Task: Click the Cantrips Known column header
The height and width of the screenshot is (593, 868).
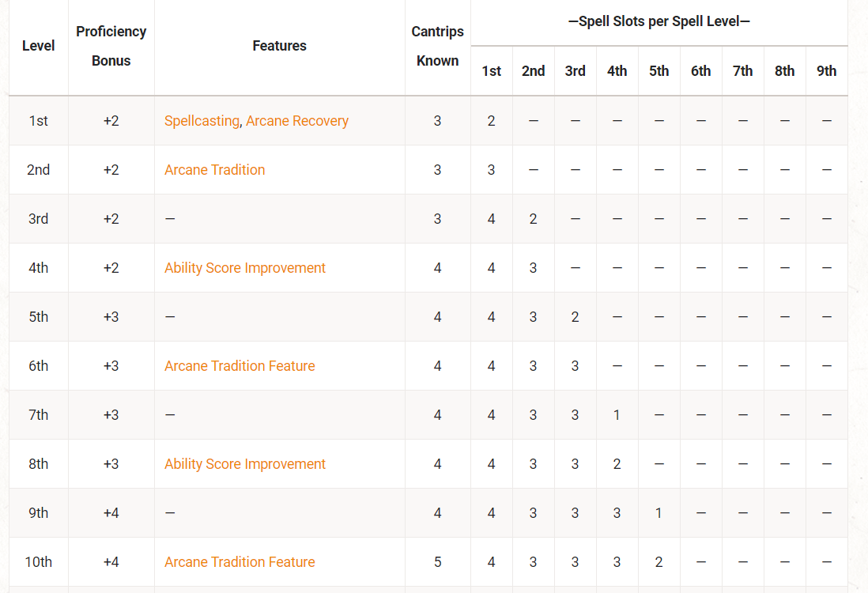Action: click(438, 46)
